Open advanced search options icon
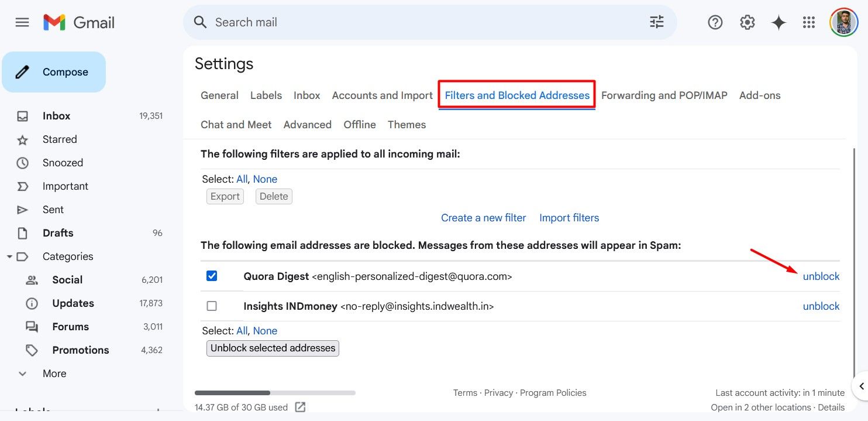Image resolution: width=868 pixels, height=421 pixels. 656,22
